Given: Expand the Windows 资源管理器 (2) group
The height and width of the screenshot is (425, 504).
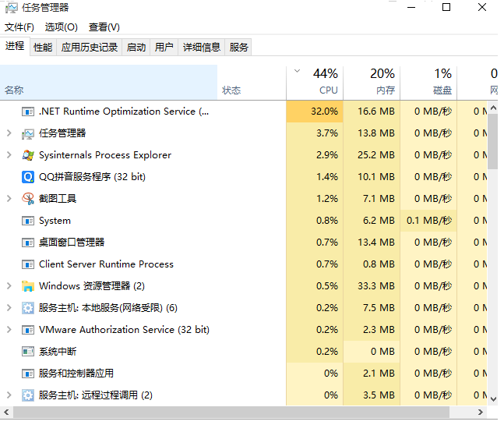Looking at the screenshot, I should click(9, 286).
